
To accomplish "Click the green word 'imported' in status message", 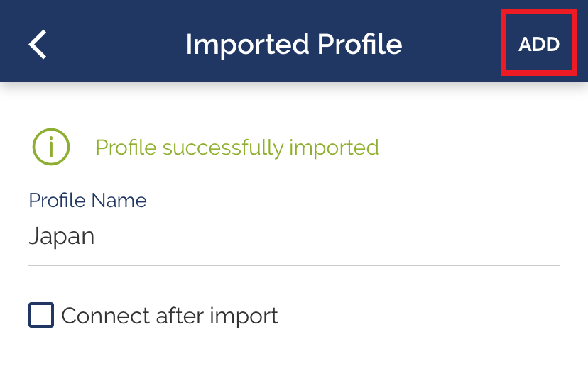I will pos(334,148).
